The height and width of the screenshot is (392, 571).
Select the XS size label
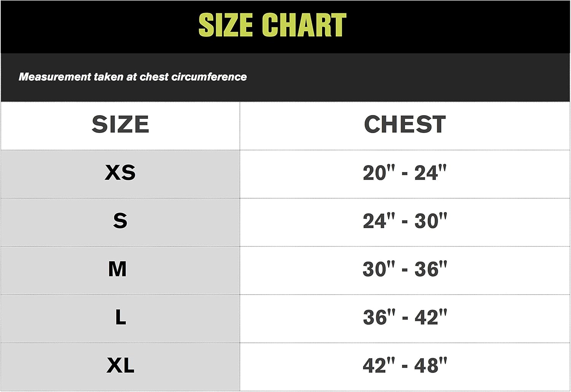click(120, 173)
